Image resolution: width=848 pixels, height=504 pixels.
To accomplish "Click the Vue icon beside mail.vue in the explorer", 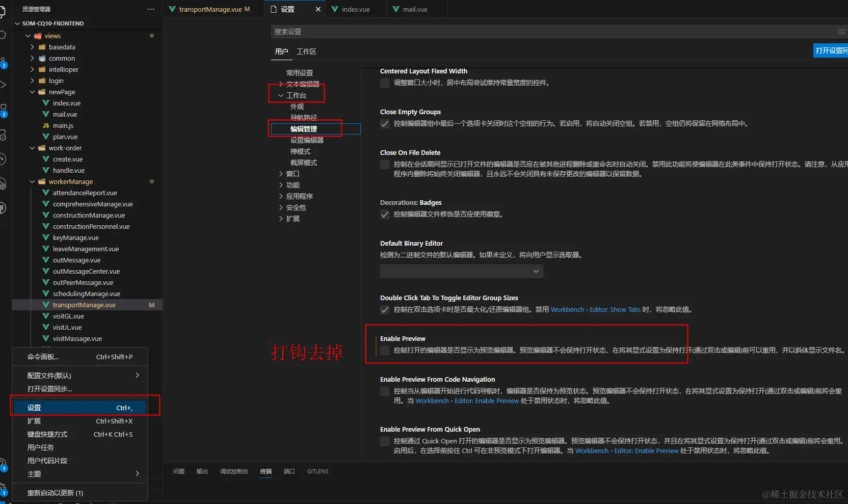I will [x=46, y=114].
